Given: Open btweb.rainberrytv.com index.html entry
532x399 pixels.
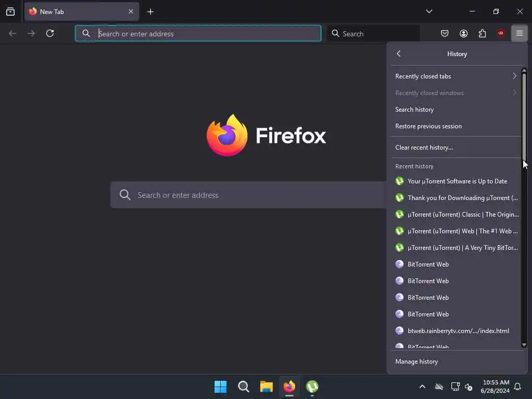Looking at the screenshot, I should click(x=456, y=330).
